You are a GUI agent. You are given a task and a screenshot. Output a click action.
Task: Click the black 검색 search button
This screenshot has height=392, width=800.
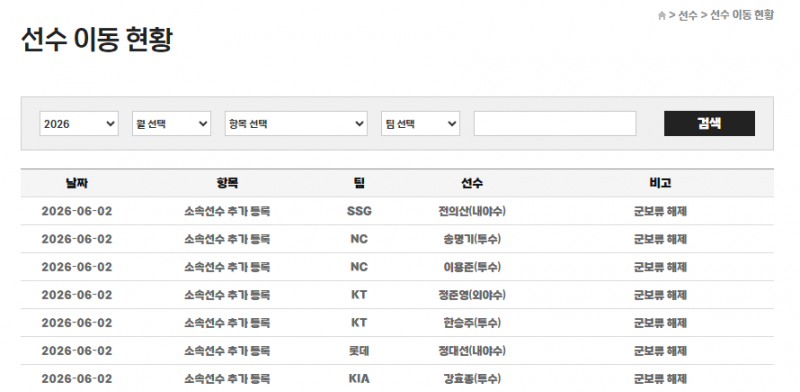coord(709,124)
